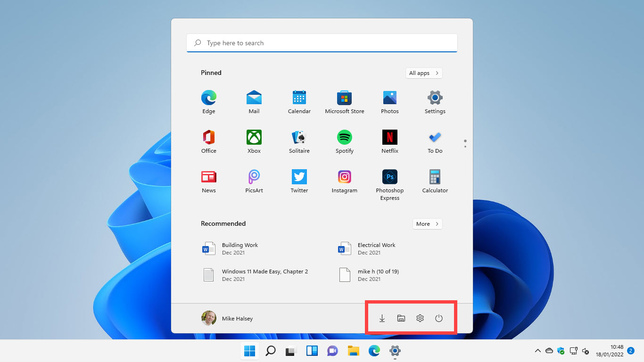Viewport: 644px width, 362px height.
Task: Click the Power button in Start menu
Action: [x=439, y=319]
